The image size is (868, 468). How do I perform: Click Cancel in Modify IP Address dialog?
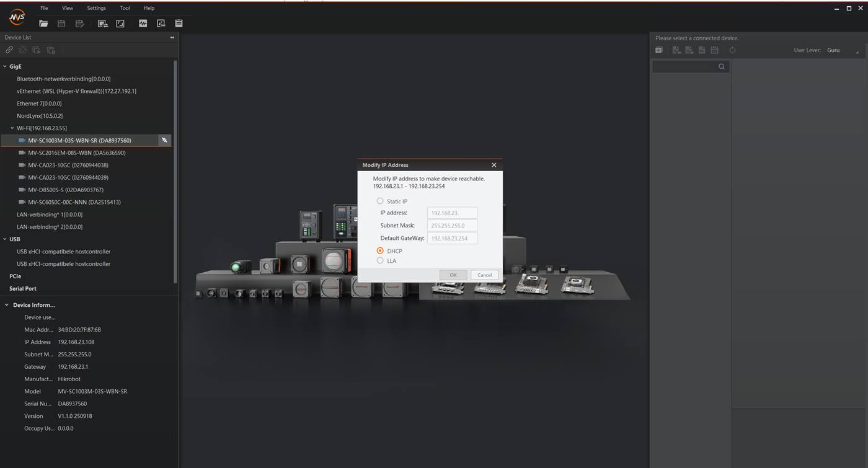click(x=484, y=275)
